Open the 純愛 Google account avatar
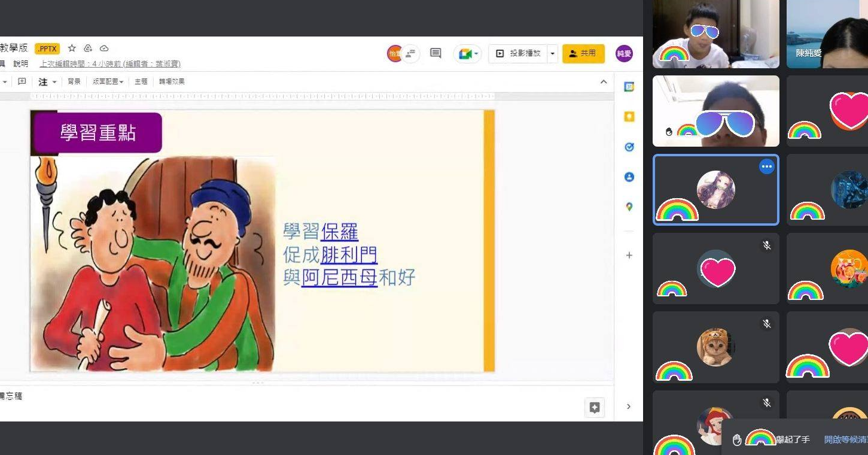This screenshot has width=868, height=455. pos(624,54)
